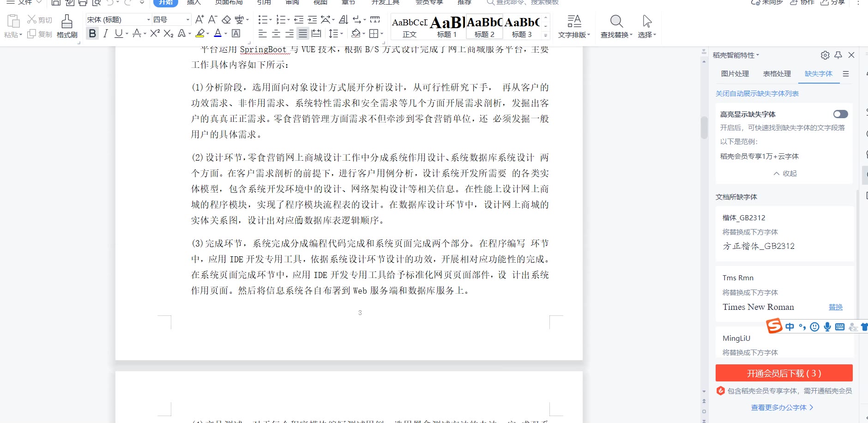The width and height of the screenshot is (868, 423).
Task: Open the Sogou IME soft keyboard
Action: (x=840, y=327)
